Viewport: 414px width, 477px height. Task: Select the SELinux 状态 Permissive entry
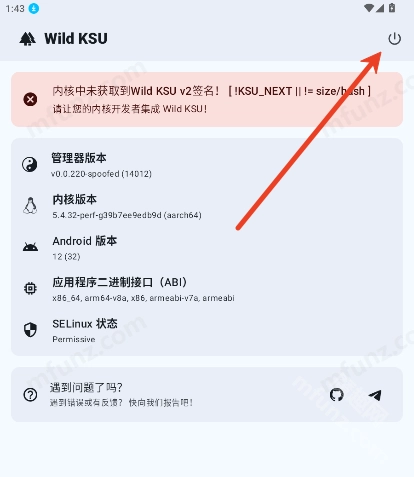coord(207,330)
